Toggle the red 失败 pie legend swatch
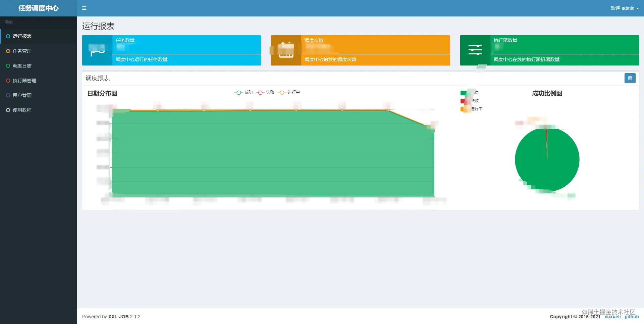The height and width of the screenshot is (324, 644). (464, 101)
